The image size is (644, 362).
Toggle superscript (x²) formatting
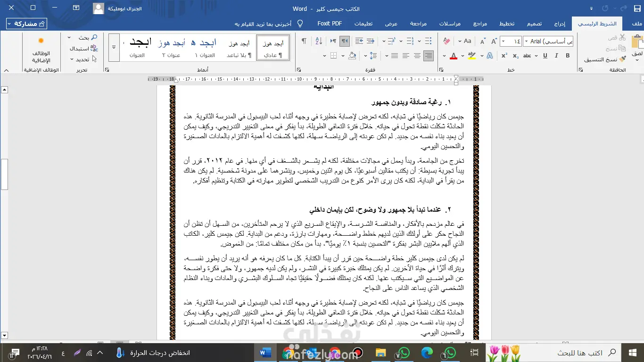coord(504,56)
